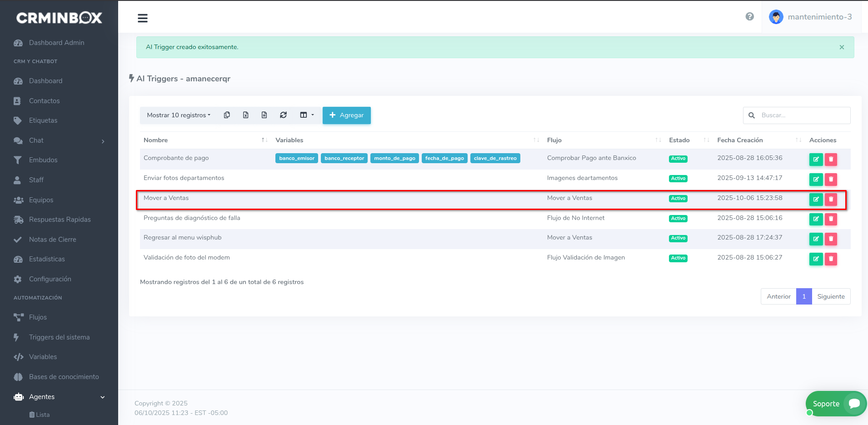Screen dimensions: 868x425
Task: Export the table to Excel
Action: (x=245, y=115)
